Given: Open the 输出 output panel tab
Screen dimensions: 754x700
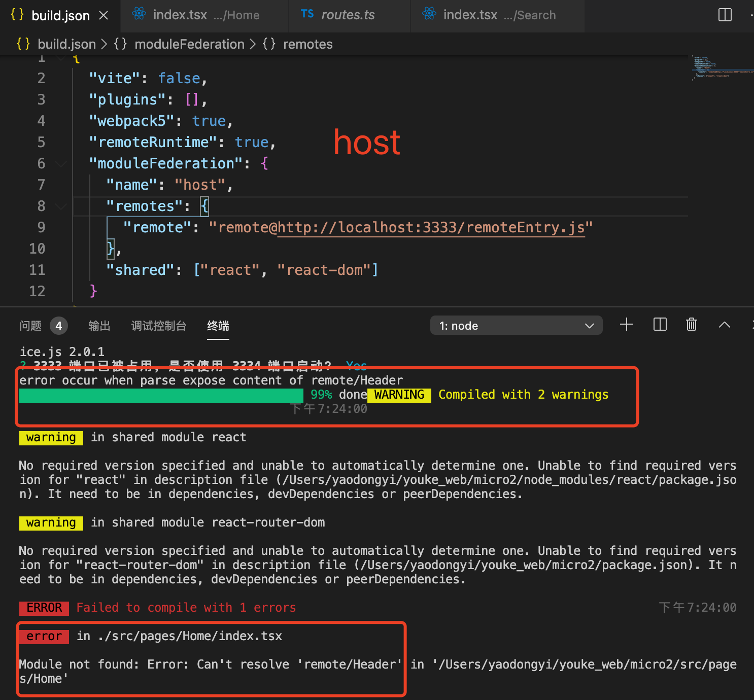Looking at the screenshot, I should [99, 326].
